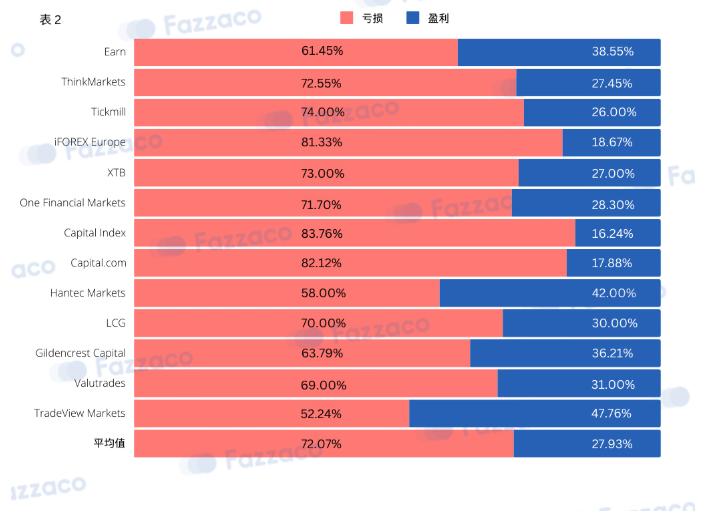Select Capital Index 83.76% loss segment
This screenshot has width=704, height=517.
[355, 233]
